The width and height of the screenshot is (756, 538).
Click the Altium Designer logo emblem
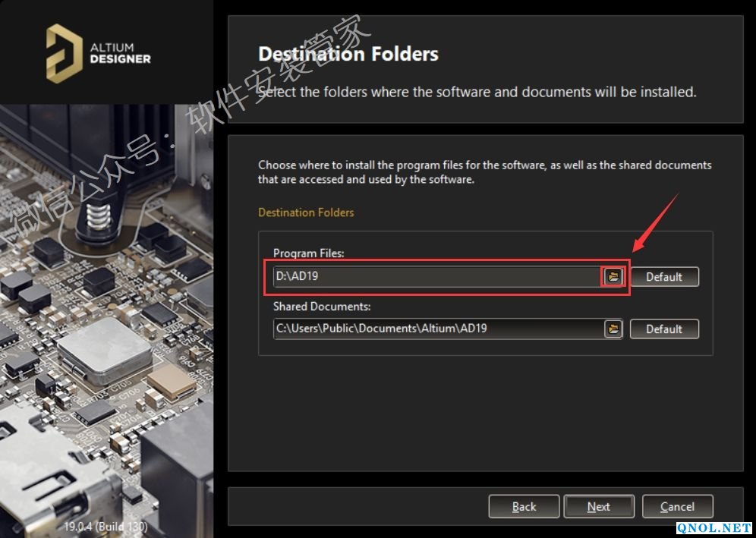click(x=65, y=52)
